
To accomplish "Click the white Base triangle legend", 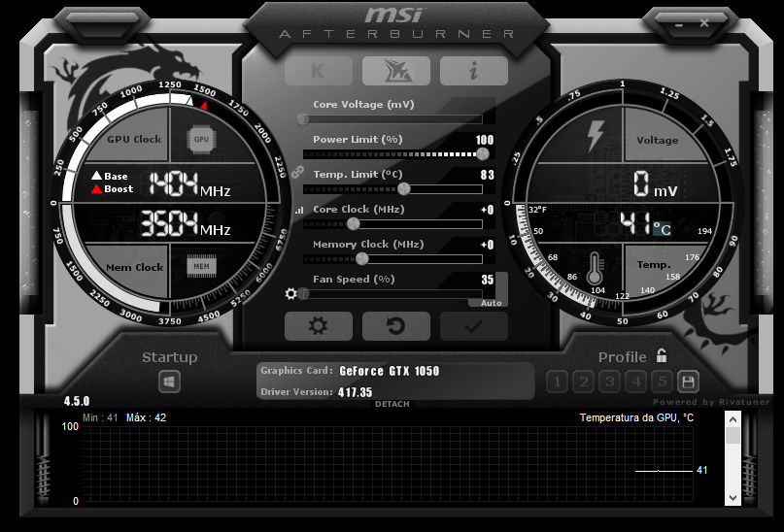I will 96,176.
